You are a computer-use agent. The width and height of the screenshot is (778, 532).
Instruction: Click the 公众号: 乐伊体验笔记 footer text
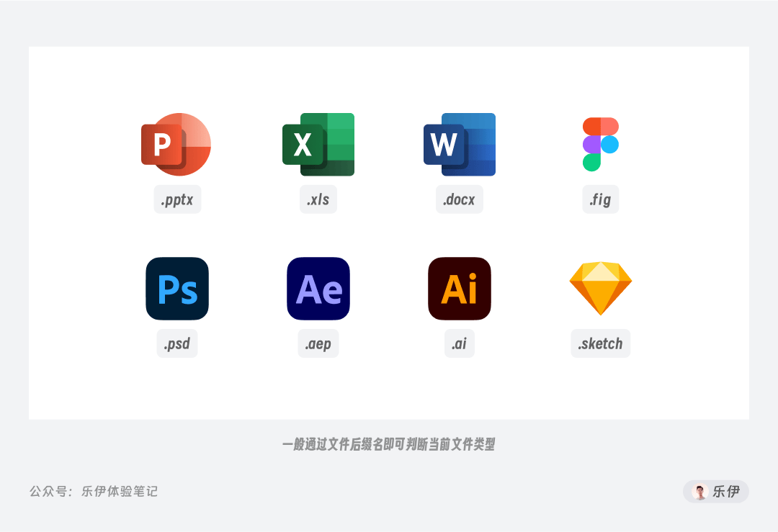(x=94, y=492)
